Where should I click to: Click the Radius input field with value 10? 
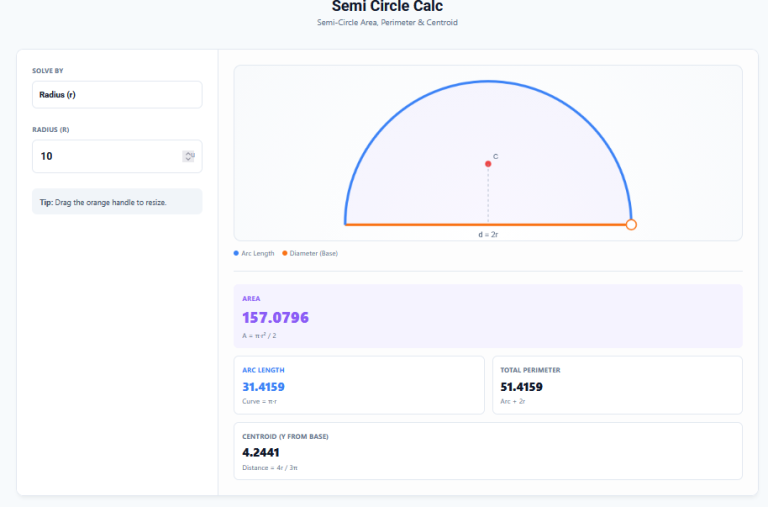pos(117,156)
